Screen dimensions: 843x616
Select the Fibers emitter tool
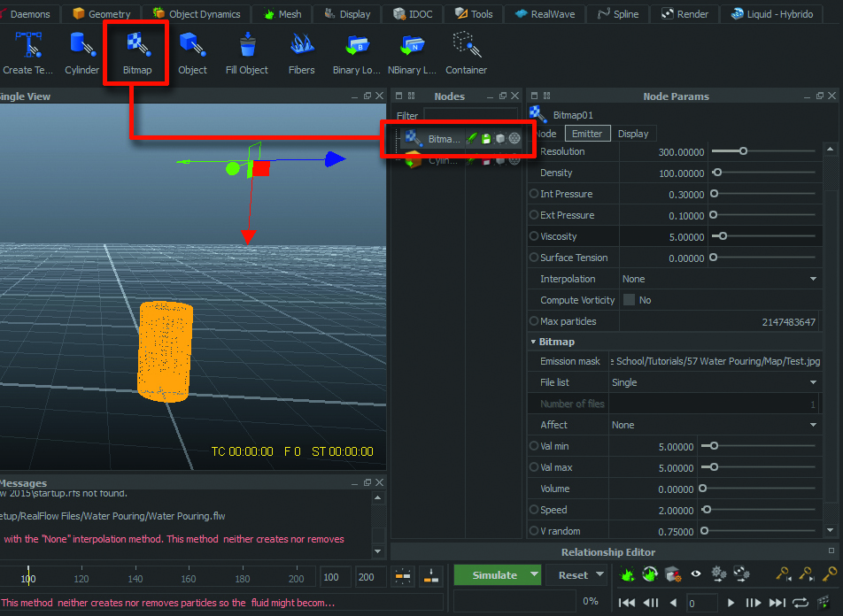[302, 53]
